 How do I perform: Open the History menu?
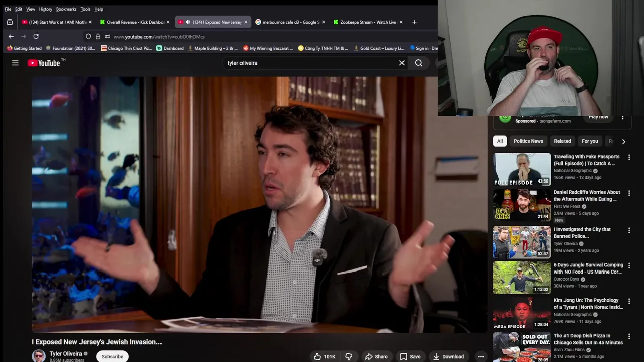[x=45, y=9]
